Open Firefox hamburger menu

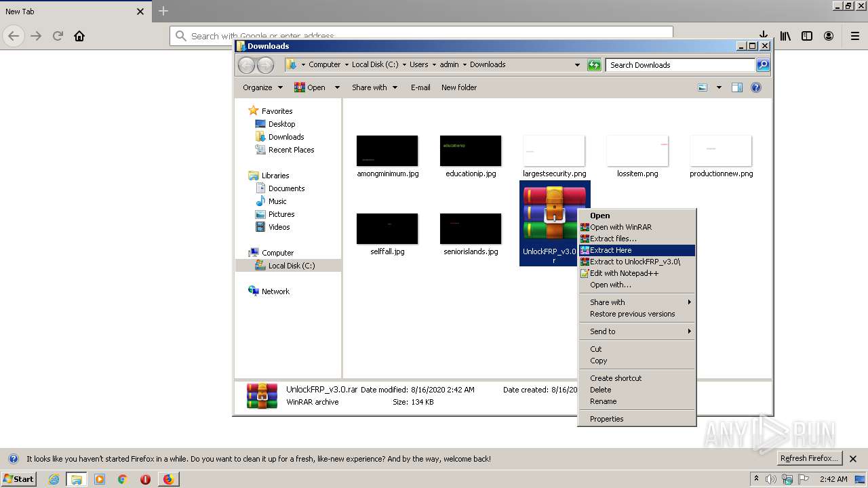click(855, 36)
